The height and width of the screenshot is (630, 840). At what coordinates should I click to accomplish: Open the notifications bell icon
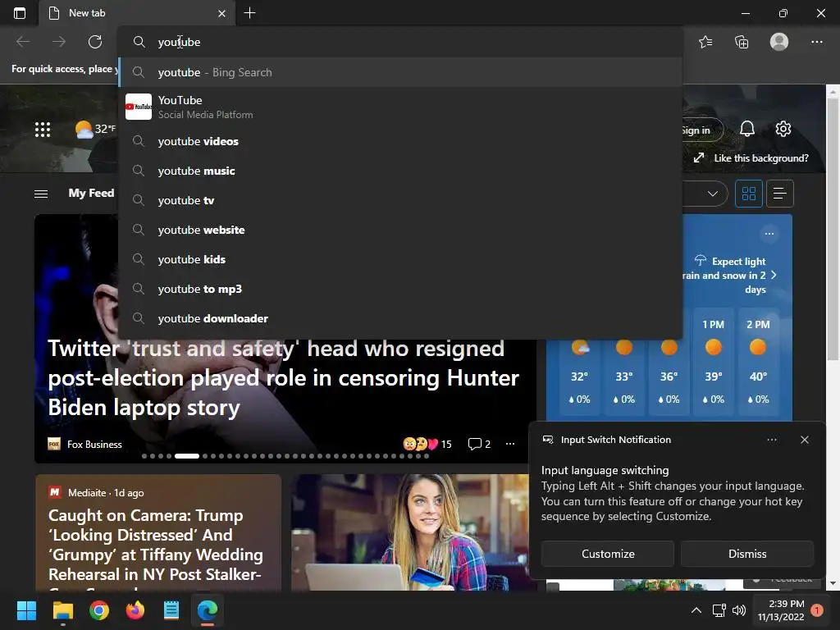click(x=746, y=129)
